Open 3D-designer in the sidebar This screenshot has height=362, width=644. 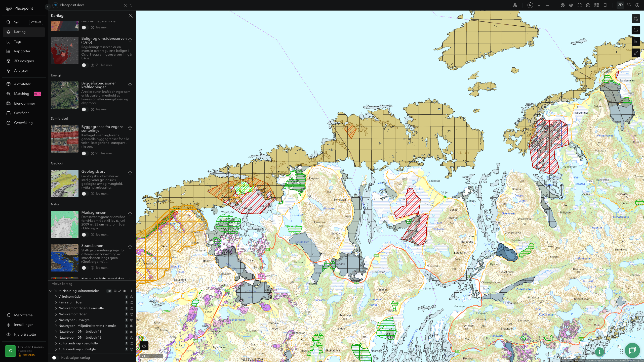coord(24,61)
